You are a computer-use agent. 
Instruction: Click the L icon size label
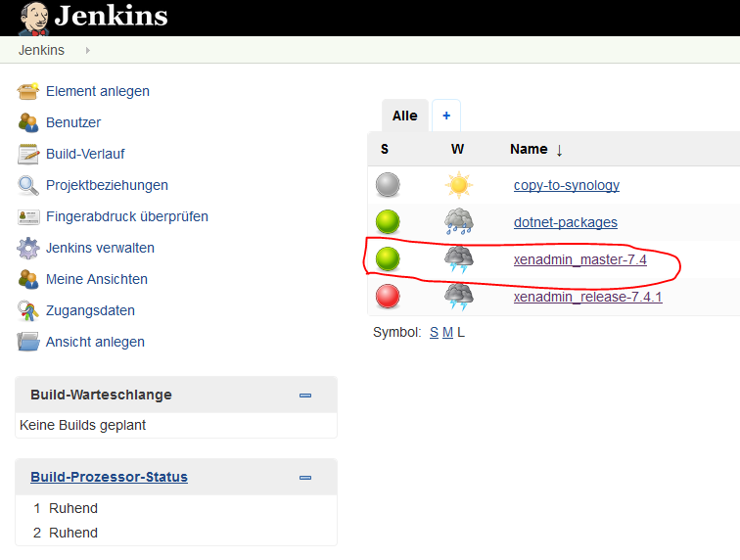pyautogui.click(x=461, y=333)
